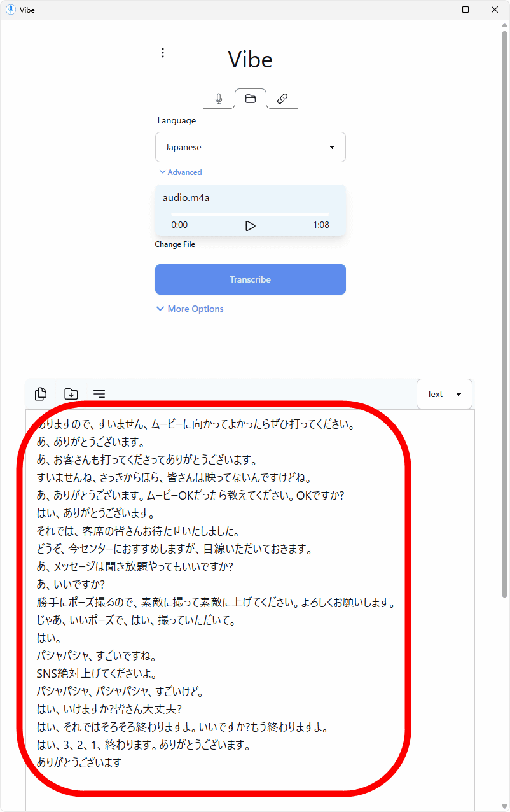Click the line 'じゃあ、いいポーズで'
This screenshot has width=510, height=812.
pos(136,620)
